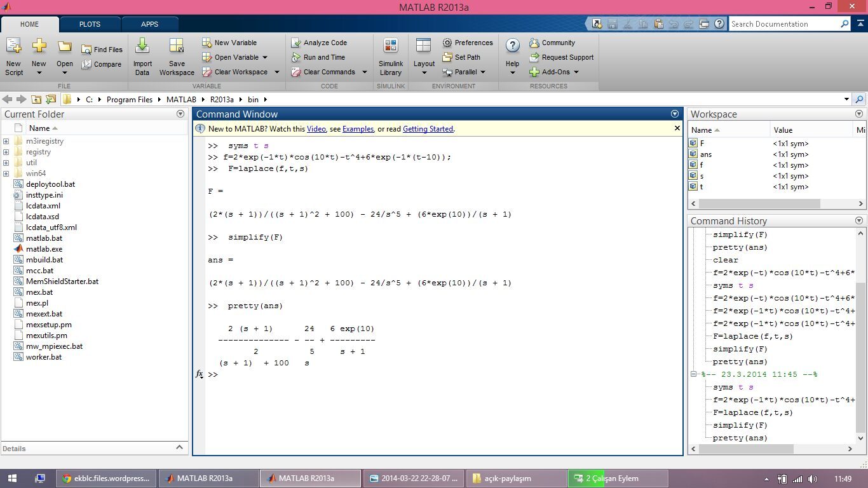Expand the win64 folder node
The height and width of the screenshot is (488, 868).
point(6,173)
